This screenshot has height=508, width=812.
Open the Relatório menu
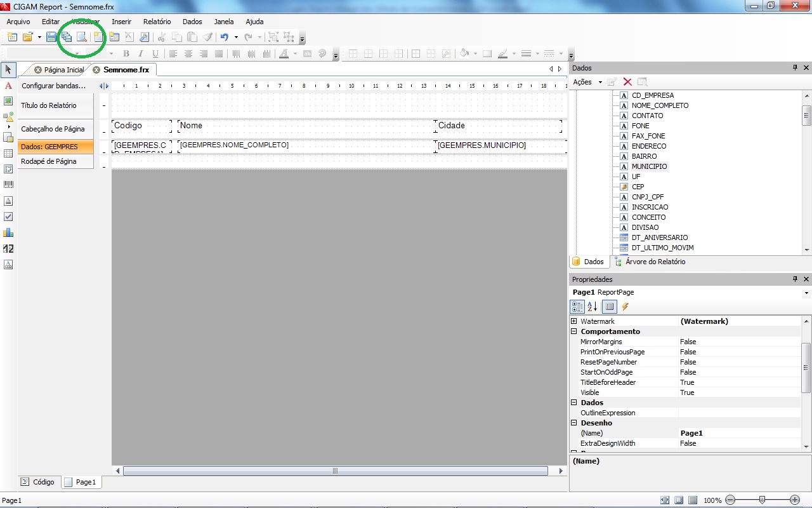pyautogui.click(x=157, y=22)
